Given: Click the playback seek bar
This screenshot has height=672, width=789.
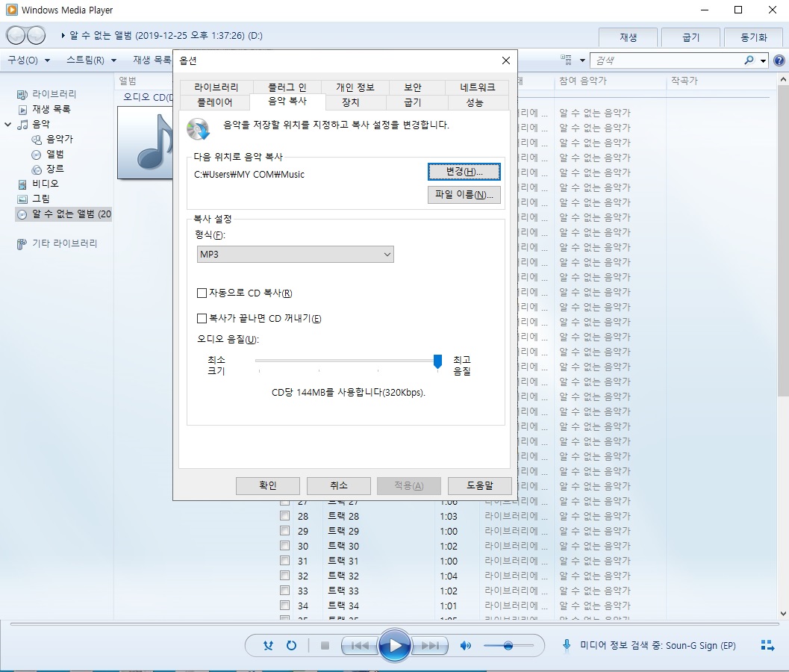Looking at the screenshot, I should (394, 624).
